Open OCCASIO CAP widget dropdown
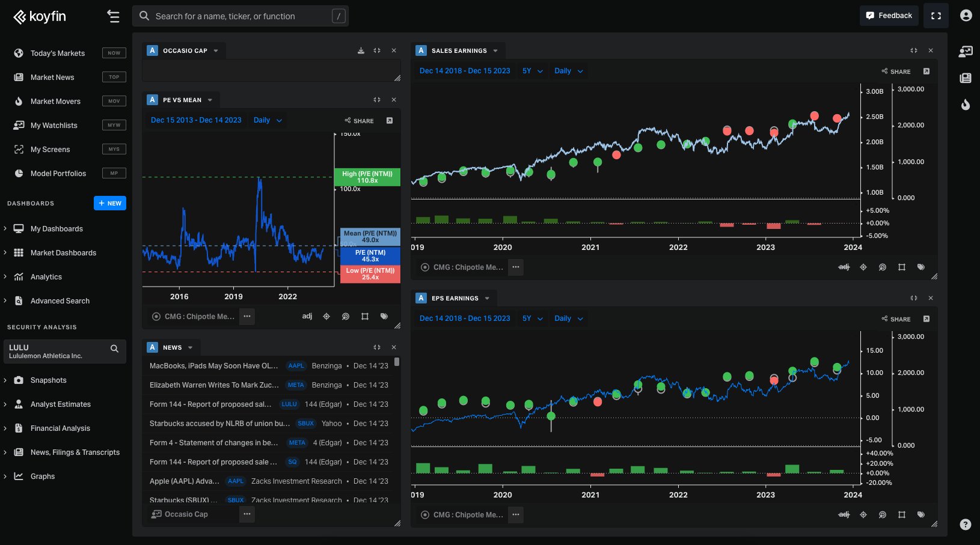This screenshot has height=545, width=980. (x=216, y=50)
